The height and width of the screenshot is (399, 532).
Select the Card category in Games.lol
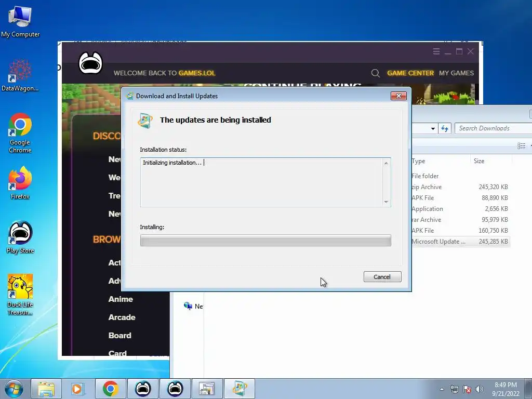pyautogui.click(x=117, y=353)
